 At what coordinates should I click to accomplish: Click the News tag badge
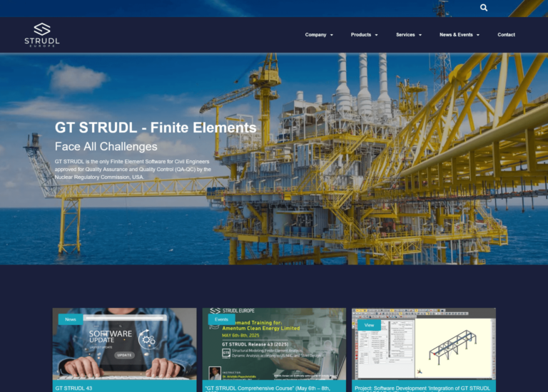click(x=70, y=319)
